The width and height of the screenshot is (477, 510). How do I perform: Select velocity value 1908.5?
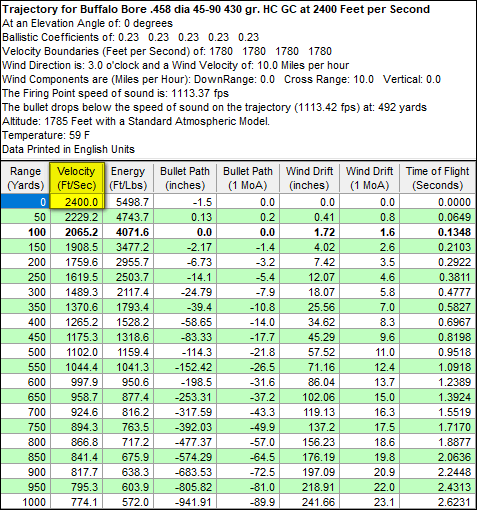coord(77,247)
